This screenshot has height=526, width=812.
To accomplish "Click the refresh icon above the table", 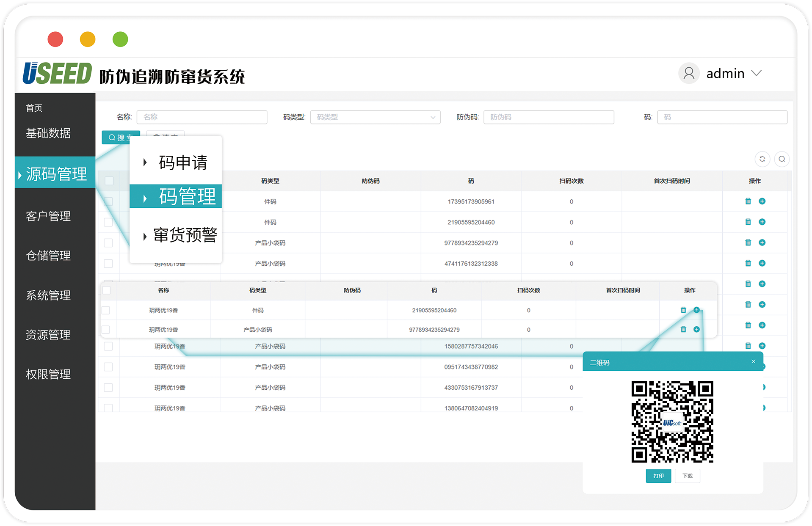I will (x=762, y=159).
